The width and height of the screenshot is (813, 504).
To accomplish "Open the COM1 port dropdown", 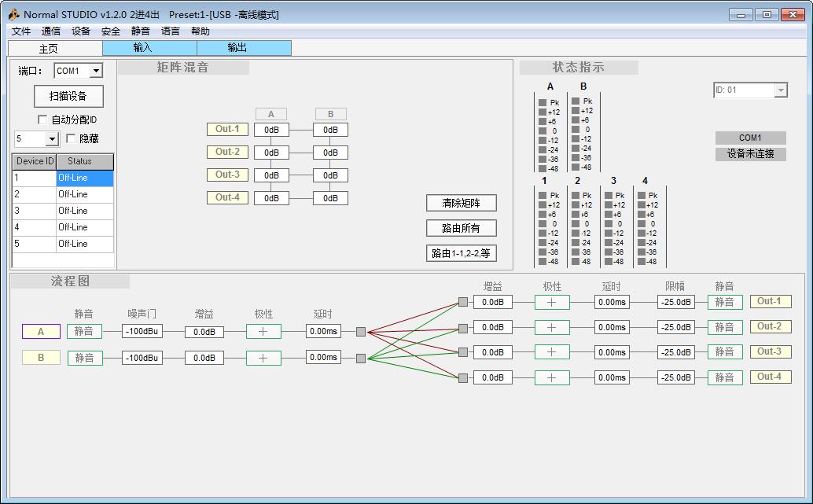I will coord(96,71).
